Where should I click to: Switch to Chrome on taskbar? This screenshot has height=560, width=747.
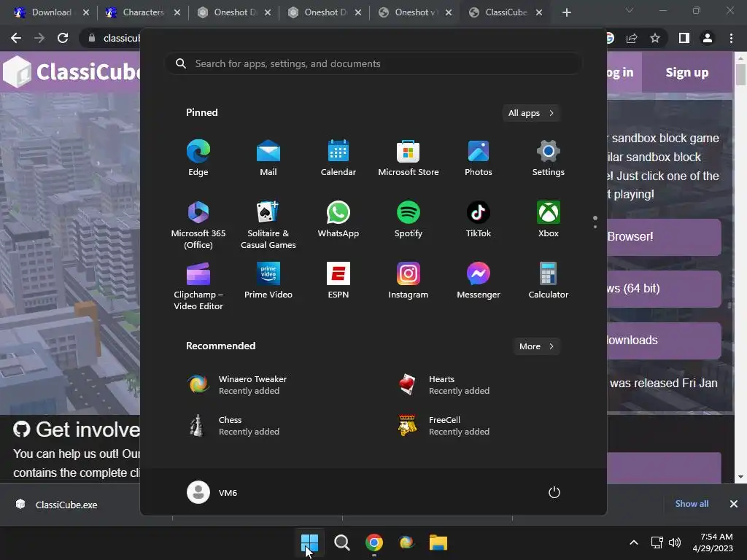(x=374, y=542)
